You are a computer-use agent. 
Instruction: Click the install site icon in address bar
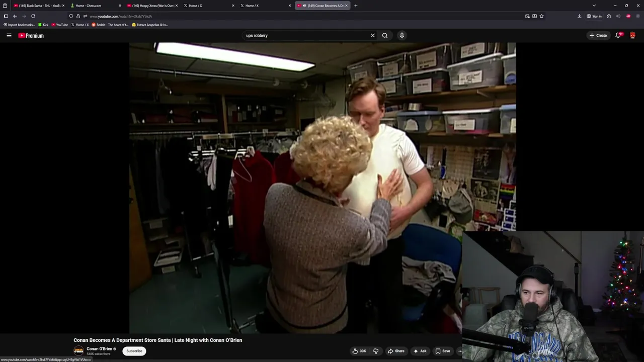(x=534, y=16)
